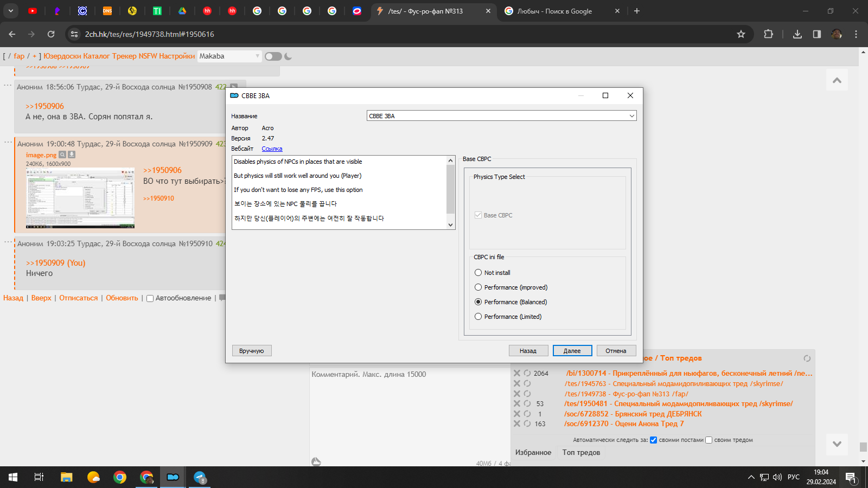The image size is (868, 488).
Task: Open the Настройки menu link
Action: [177, 56]
